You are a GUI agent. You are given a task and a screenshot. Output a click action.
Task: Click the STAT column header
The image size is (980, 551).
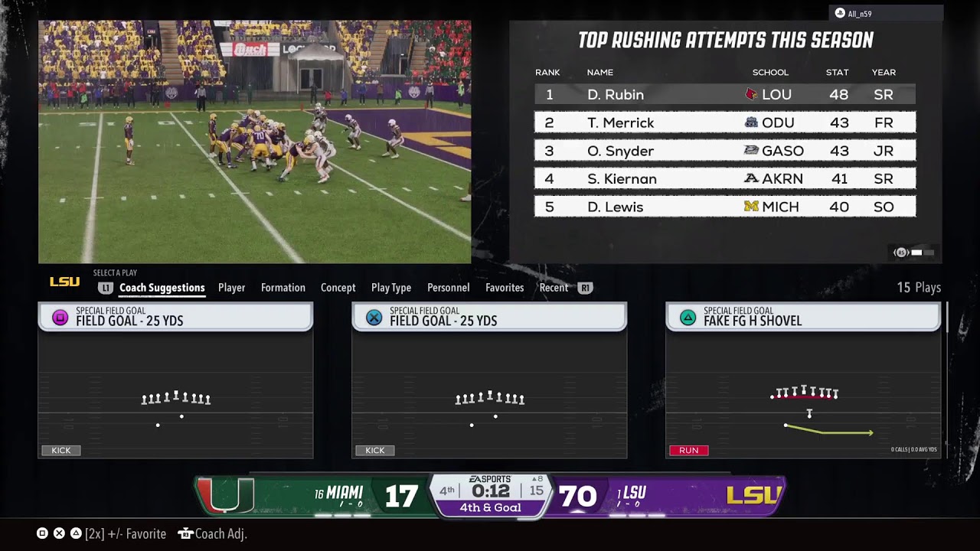(x=837, y=72)
